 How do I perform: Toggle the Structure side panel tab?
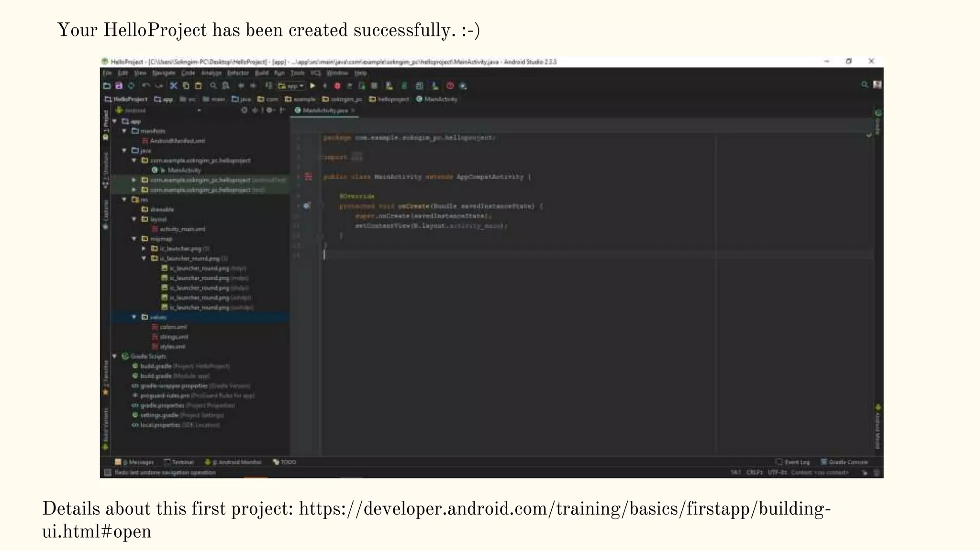tap(106, 171)
